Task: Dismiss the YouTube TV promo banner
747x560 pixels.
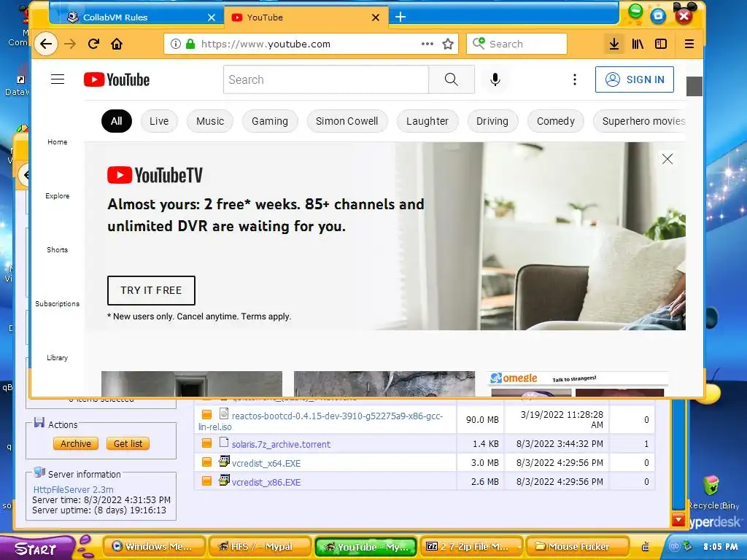Action: click(x=667, y=159)
